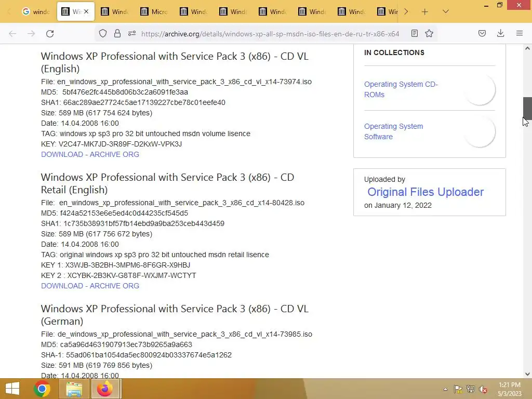
Task: Click heading Windows XP Professional SP3 CD VL (English)
Action: (x=175, y=62)
